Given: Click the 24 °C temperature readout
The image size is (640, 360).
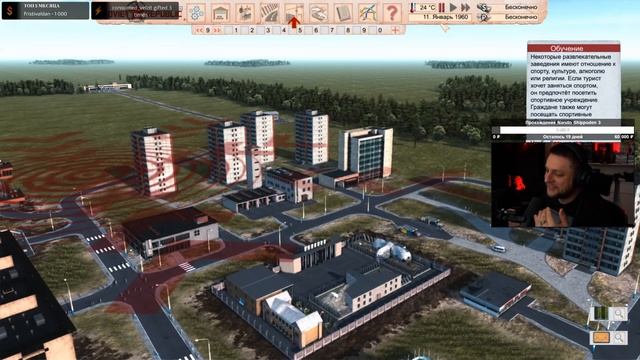Looking at the screenshot, I should pyautogui.click(x=428, y=7).
